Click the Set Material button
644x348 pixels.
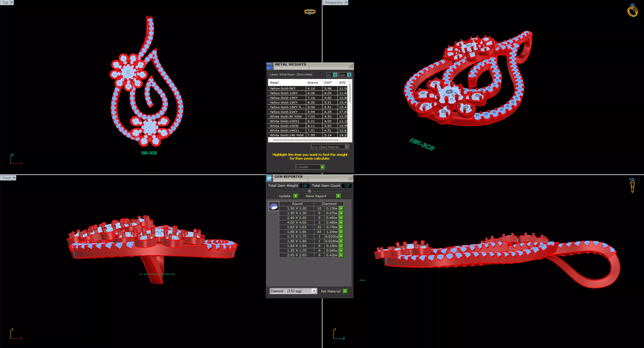click(334, 291)
